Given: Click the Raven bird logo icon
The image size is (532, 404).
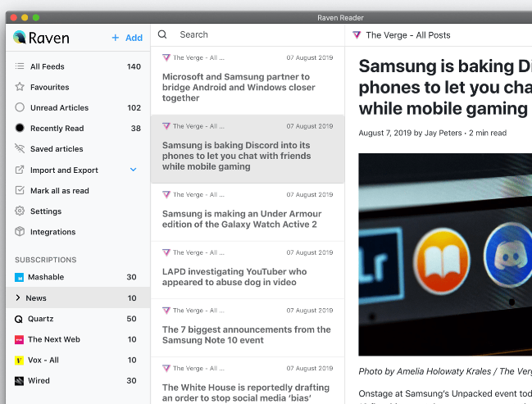Looking at the screenshot, I should (20, 38).
